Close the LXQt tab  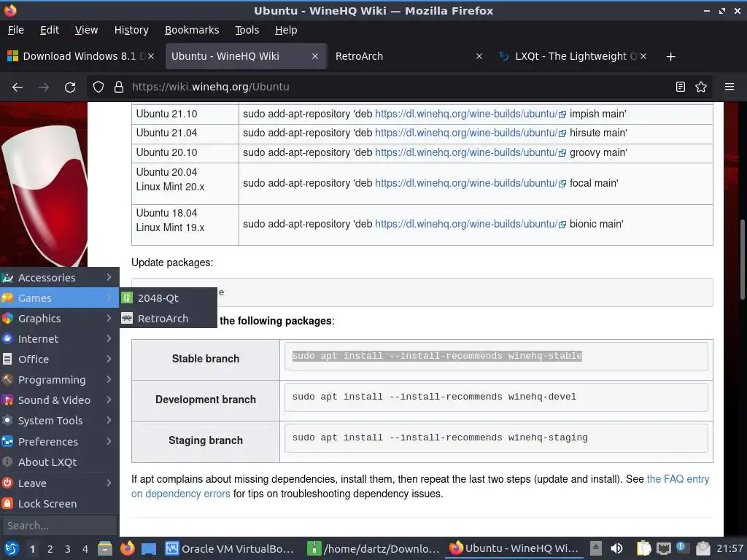pos(643,56)
